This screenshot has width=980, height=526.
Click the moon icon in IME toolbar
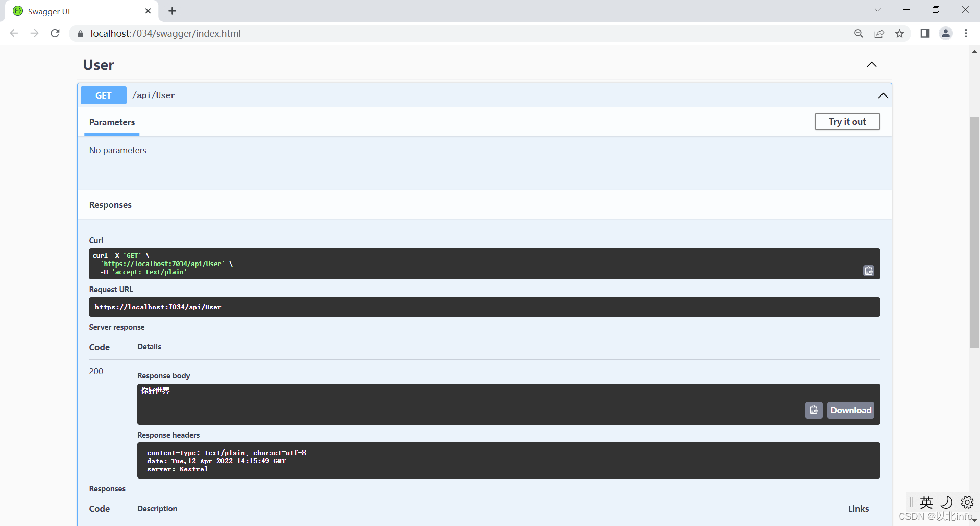tap(947, 502)
